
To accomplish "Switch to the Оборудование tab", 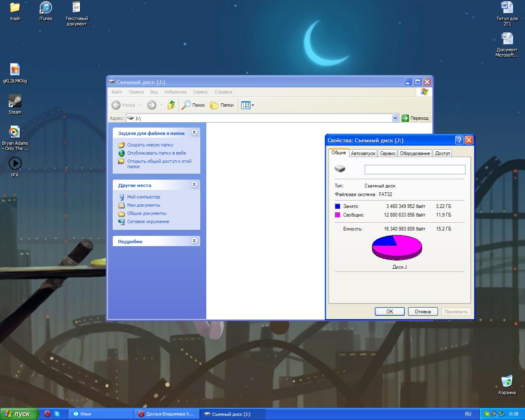I will click(415, 153).
